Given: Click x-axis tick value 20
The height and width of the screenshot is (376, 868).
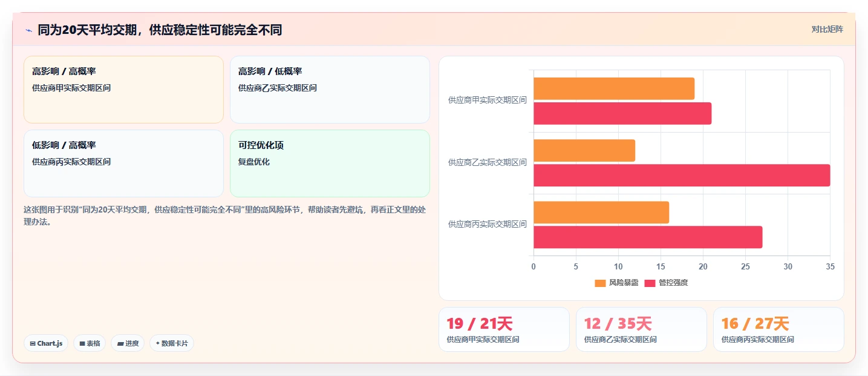Looking at the screenshot, I should click(x=703, y=266).
